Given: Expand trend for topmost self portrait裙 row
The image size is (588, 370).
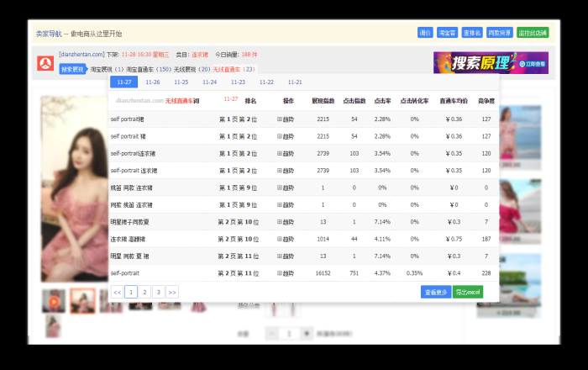Looking at the screenshot, I should click(x=286, y=119).
